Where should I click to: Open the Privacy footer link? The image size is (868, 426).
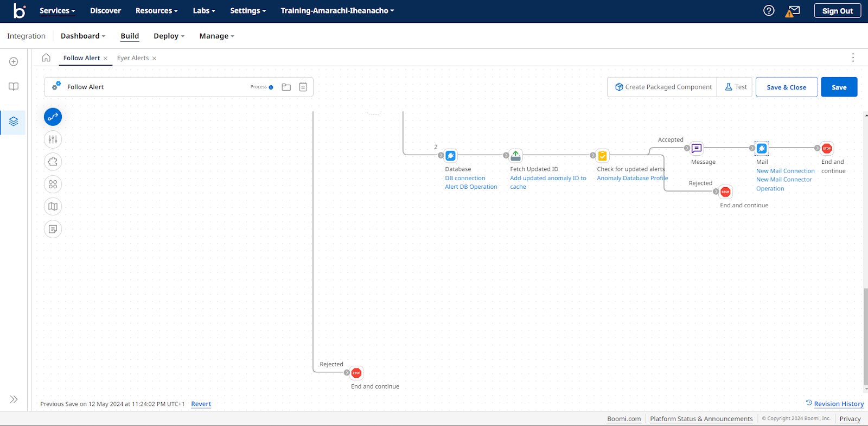[x=850, y=419]
